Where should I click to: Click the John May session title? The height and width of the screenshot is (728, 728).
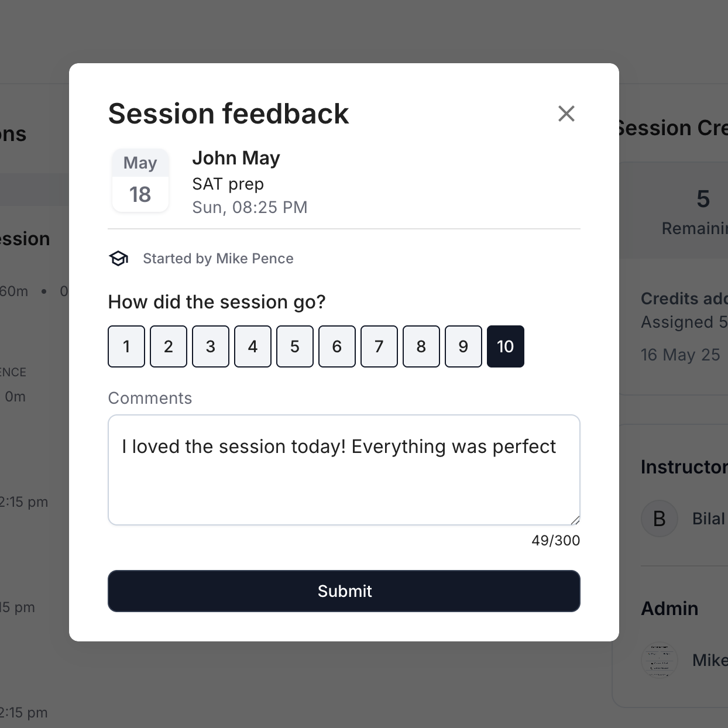pyautogui.click(x=236, y=158)
